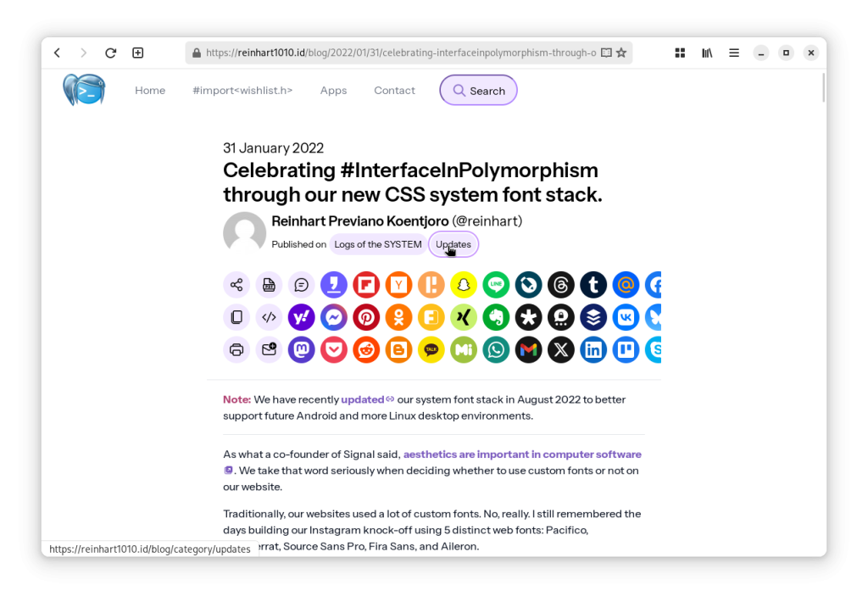Share the article on Pinterest
868x602 pixels.
click(366, 317)
